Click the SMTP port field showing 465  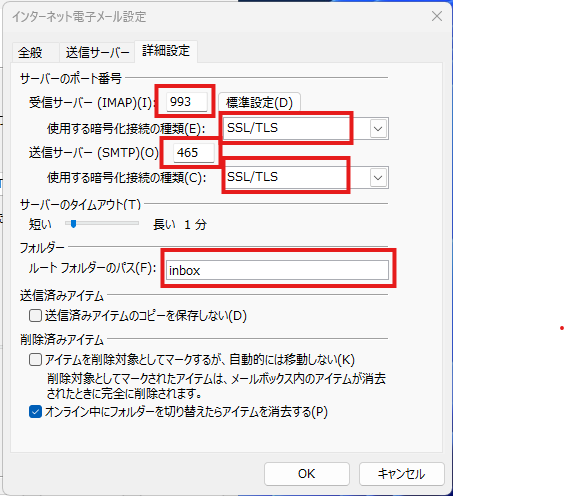click(x=194, y=153)
